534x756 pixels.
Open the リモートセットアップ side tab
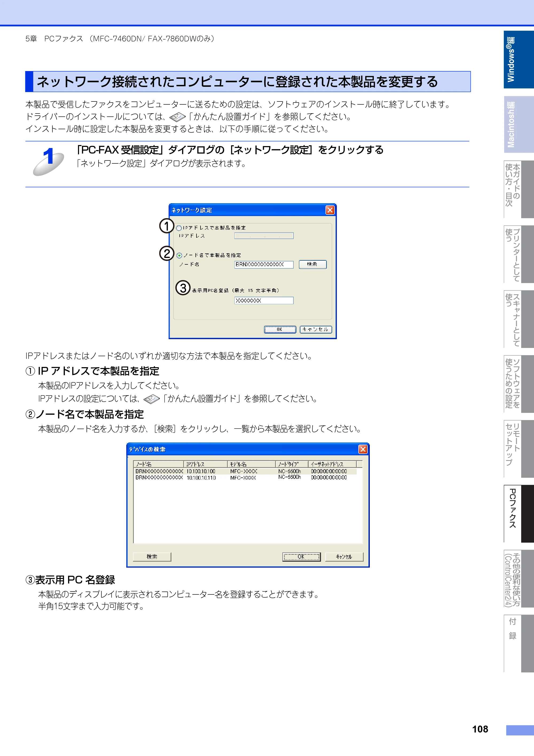[519, 449]
